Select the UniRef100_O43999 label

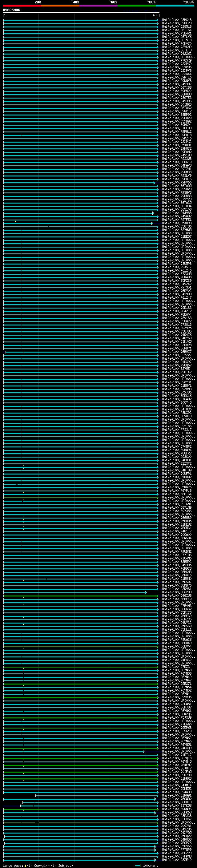click(x=177, y=294)
